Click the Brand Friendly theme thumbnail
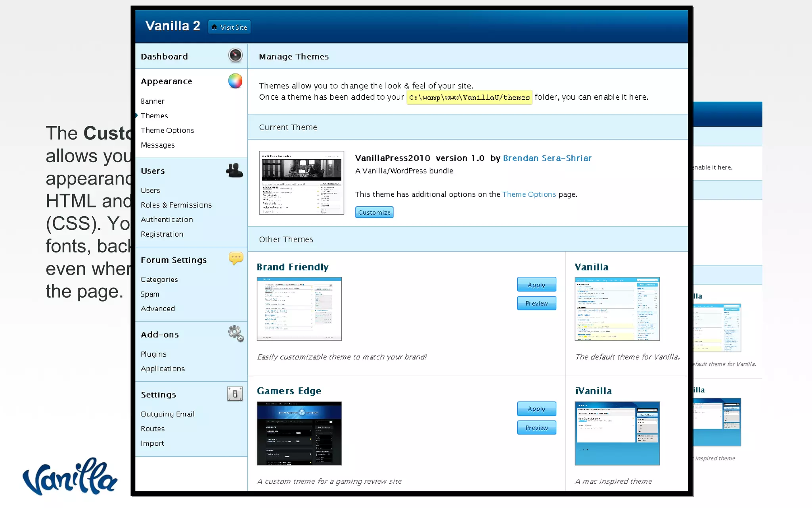The width and height of the screenshot is (812, 508). tap(299, 309)
